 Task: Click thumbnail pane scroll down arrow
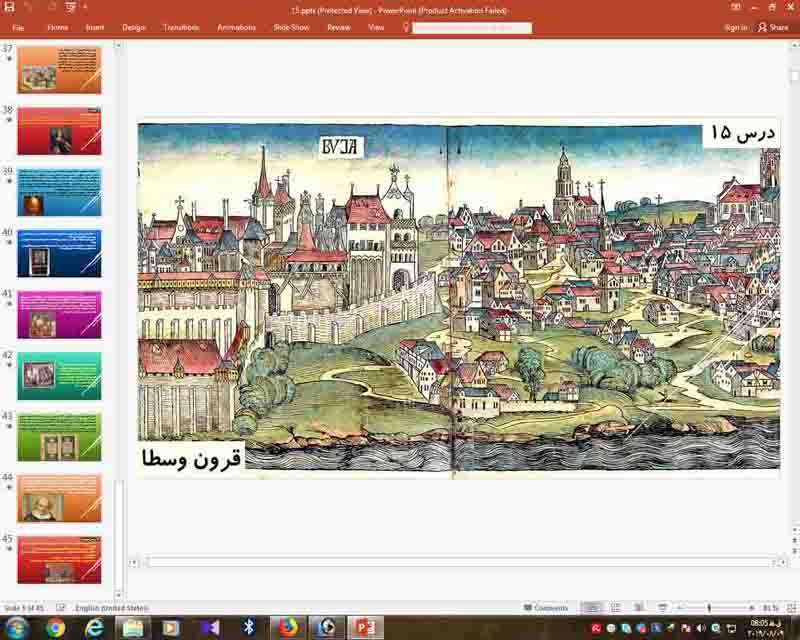click(x=118, y=594)
